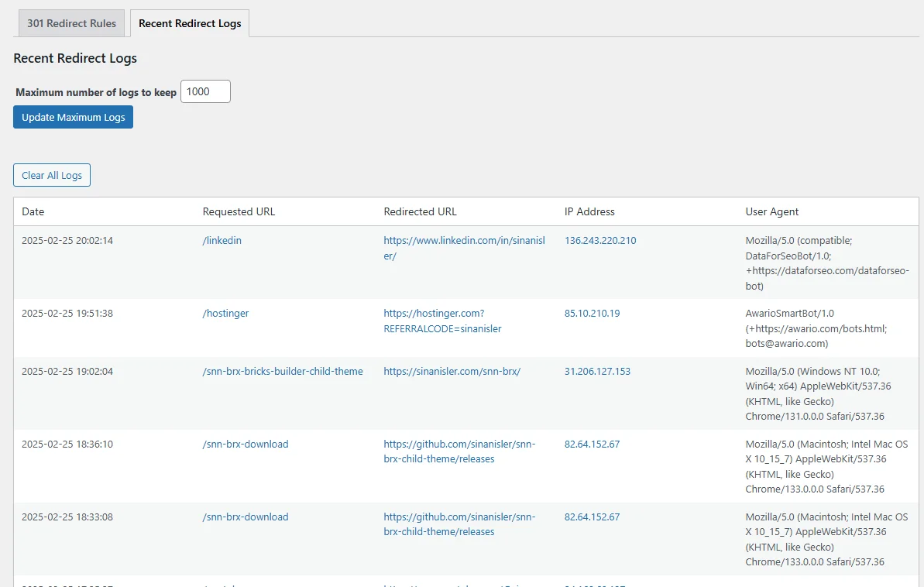The height and width of the screenshot is (587, 924).
Task: Select the Recent Redirect Logs tab
Action: pos(190,23)
